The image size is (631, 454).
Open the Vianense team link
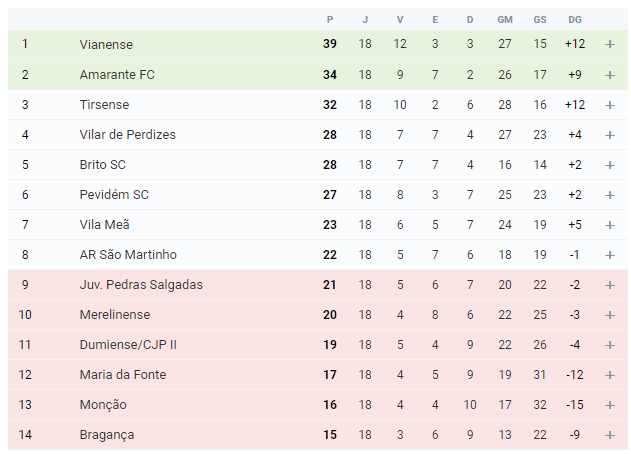(x=106, y=44)
